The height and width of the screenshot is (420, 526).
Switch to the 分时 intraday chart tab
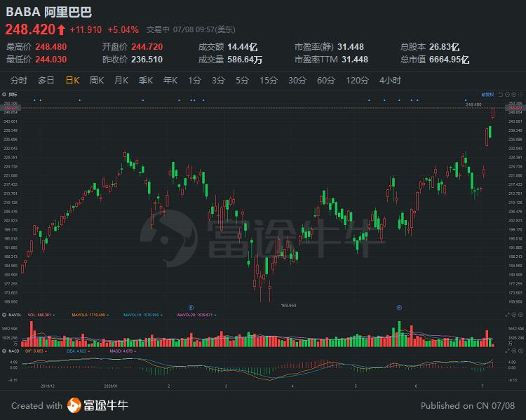tap(19, 81)
